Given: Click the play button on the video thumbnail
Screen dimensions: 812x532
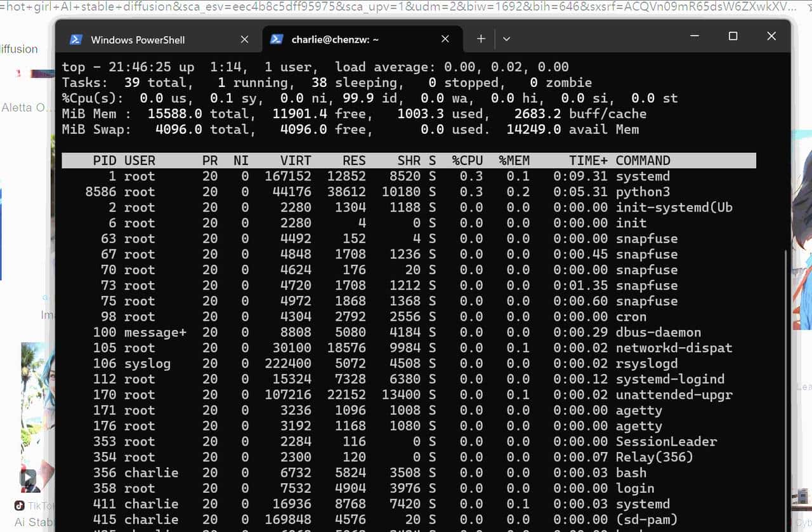Looking at the screenshot, I should tap(28, 477).
